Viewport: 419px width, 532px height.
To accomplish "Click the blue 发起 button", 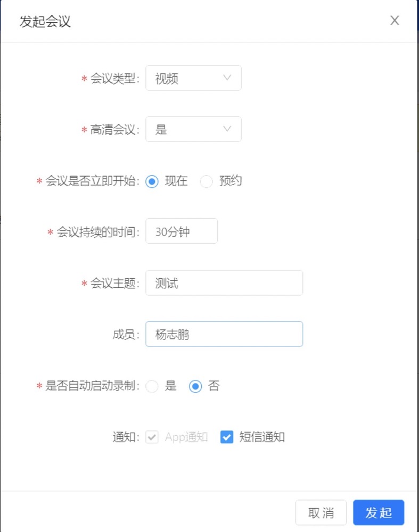I will pos(379,513).
